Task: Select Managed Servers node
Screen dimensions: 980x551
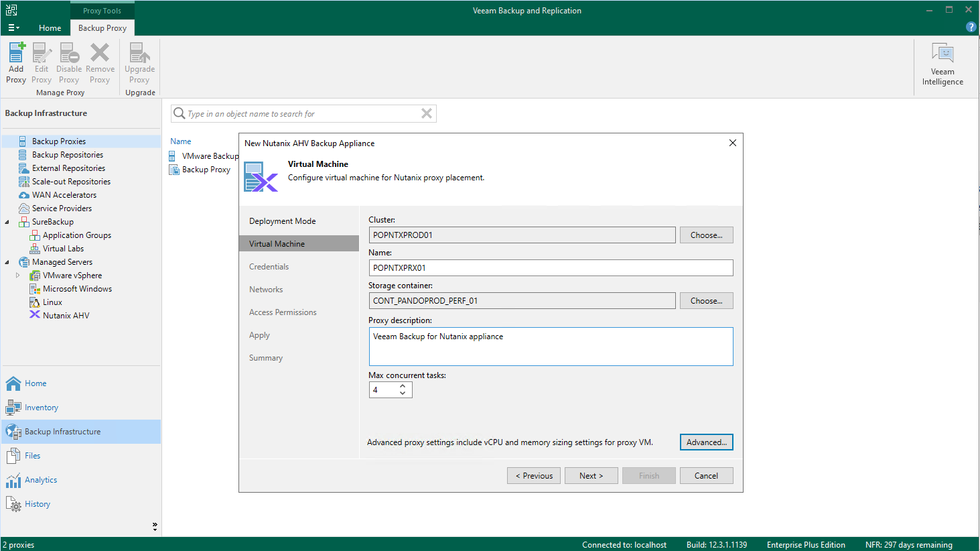Action: pos(62,262)
